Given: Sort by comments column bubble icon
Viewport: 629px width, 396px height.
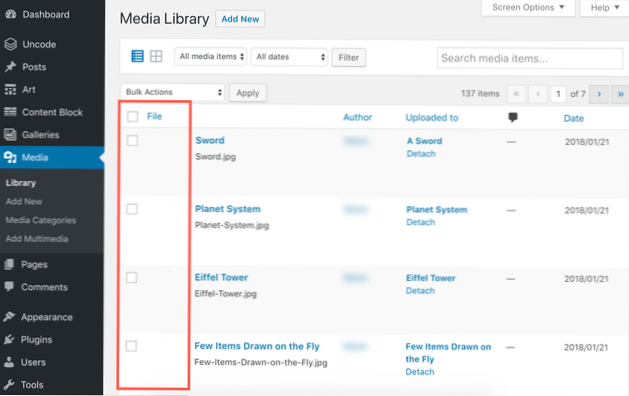Looking at the screenshot, I should [x=513, y=117].
